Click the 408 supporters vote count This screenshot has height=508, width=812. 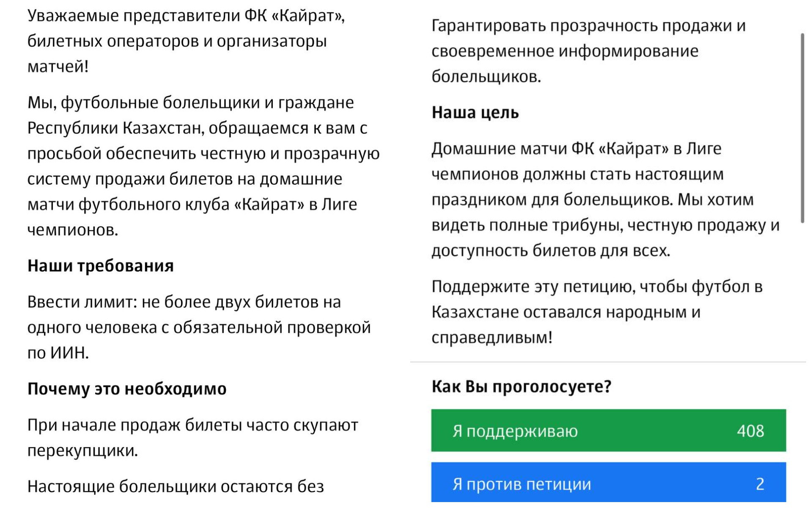[750, 431]
